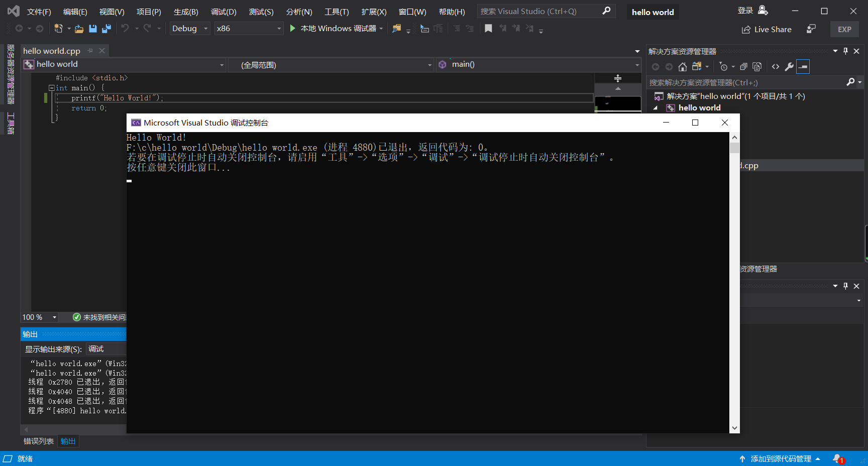The width and height of the screenshot is (868, 466).
Task: Select the 解决方案"hello world" solution node
Action: point(735,96)
